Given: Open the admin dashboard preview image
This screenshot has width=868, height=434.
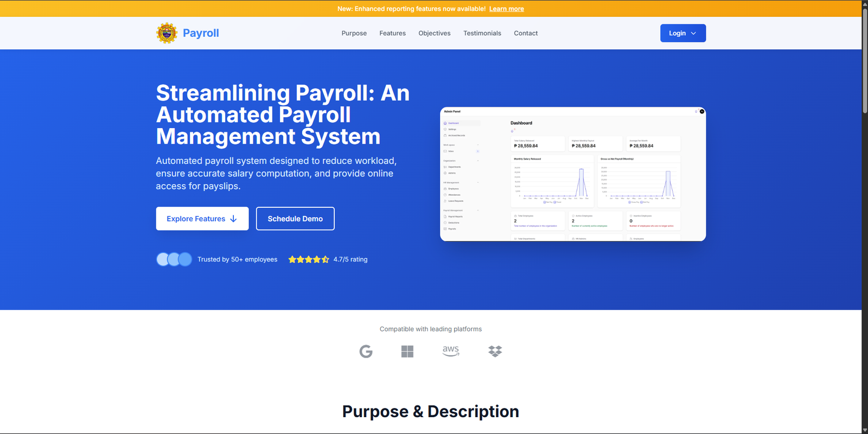Looking at the screenshot, I should [572, 174].
